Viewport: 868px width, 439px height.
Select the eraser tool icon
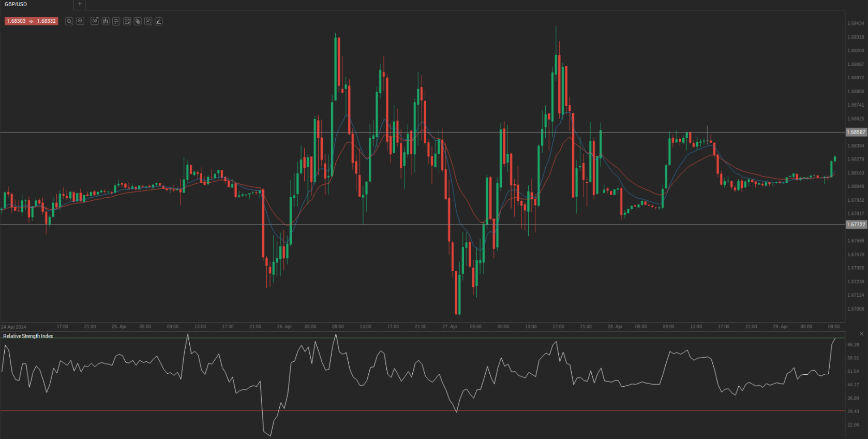coord(159,21)
